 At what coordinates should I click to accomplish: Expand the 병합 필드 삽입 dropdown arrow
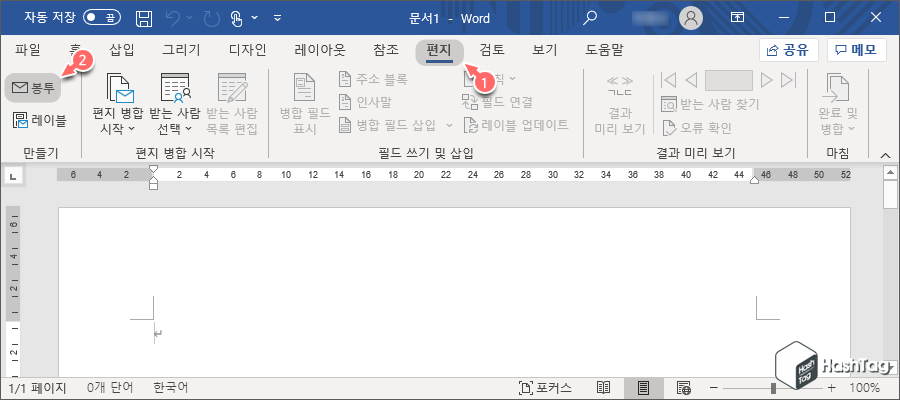(450, 125)
